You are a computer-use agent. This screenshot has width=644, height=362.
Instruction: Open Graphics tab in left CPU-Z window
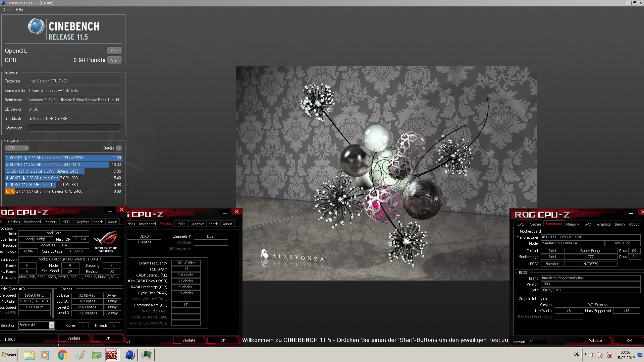[x=83, y=222]
